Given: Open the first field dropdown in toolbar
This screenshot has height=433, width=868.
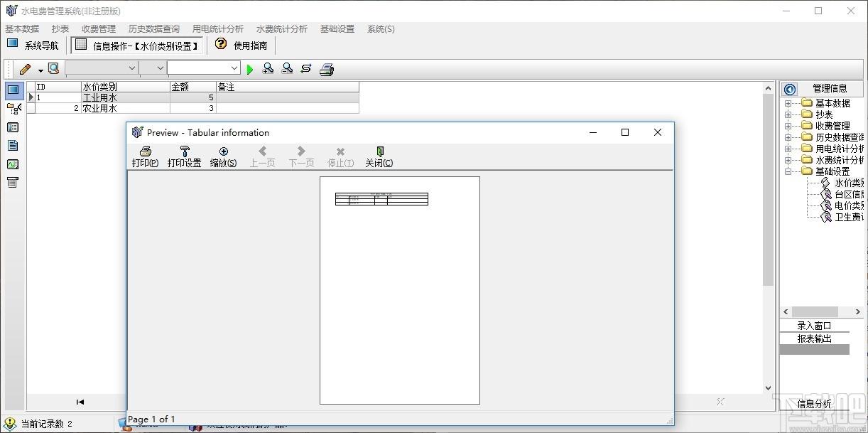Looking at the screenshot, I should (132, 68).
